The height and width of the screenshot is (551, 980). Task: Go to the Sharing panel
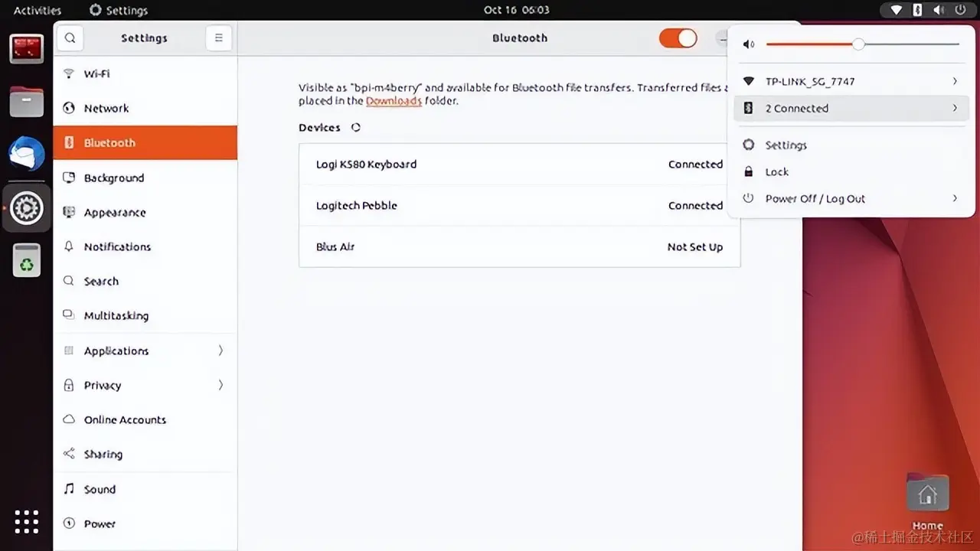145,454
